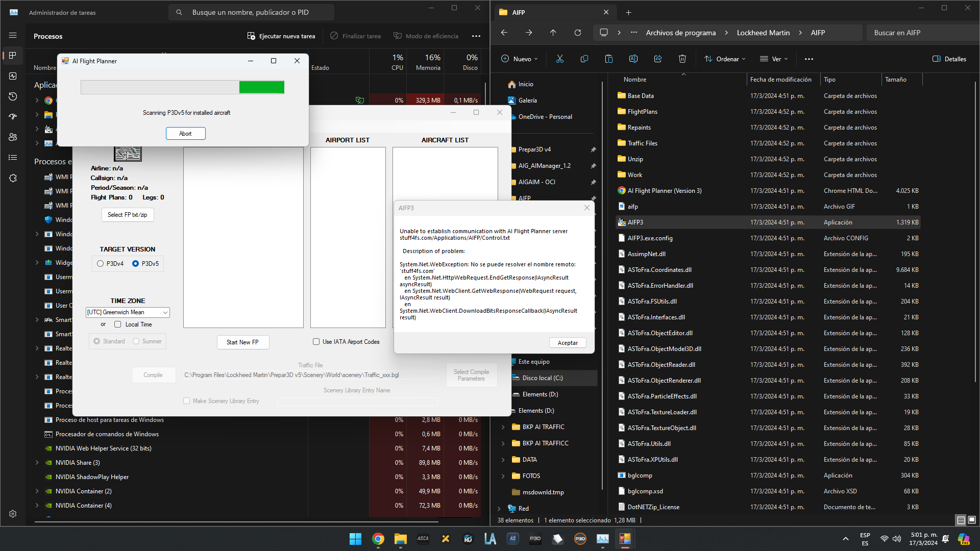Screen dimensions: 980x551
Task: Click the Select FP txt/zip button
Action: (128, 215)
